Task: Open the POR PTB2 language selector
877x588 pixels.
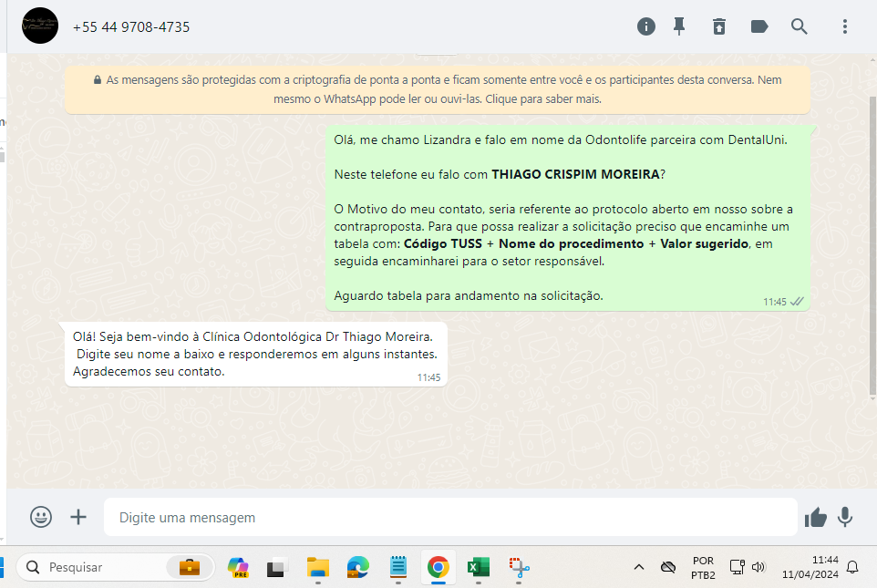Action: click(x=703, y=567)
